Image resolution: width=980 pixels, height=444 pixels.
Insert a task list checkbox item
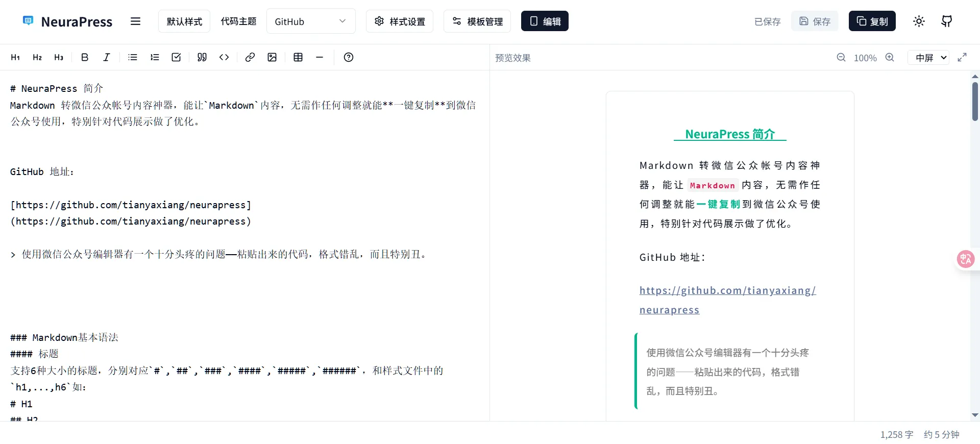tap(176, 57)
